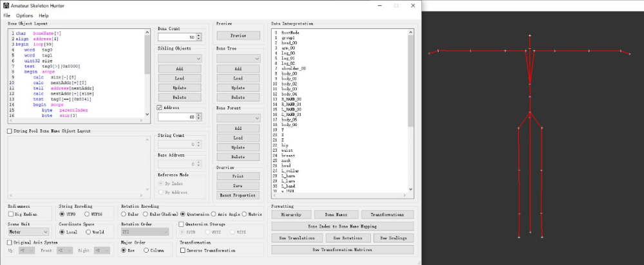Open the Options menu

point(24,15)
